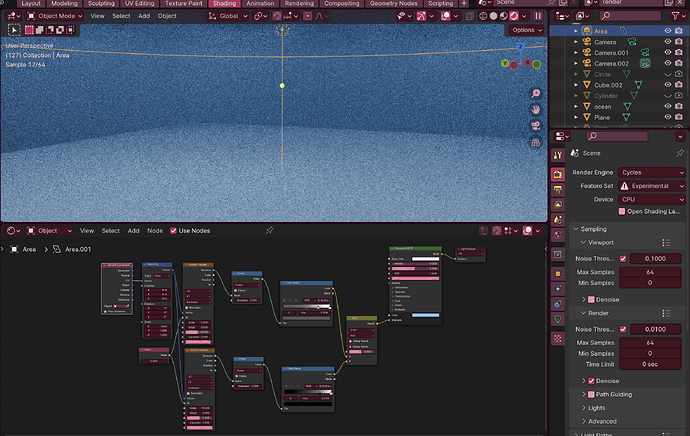Open Render properties tab icon
The image size is (690, 436).
(x=558, y=174)
